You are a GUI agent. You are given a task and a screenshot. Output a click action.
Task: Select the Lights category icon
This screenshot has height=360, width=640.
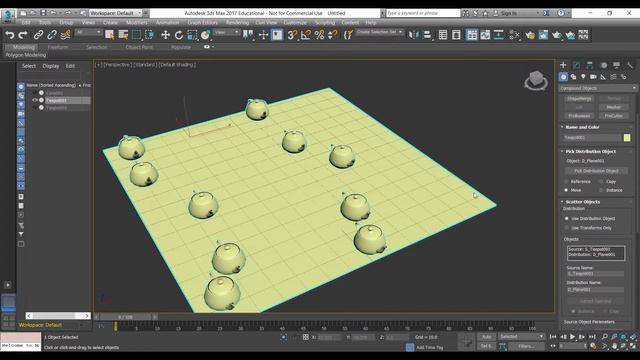(583, 77)
